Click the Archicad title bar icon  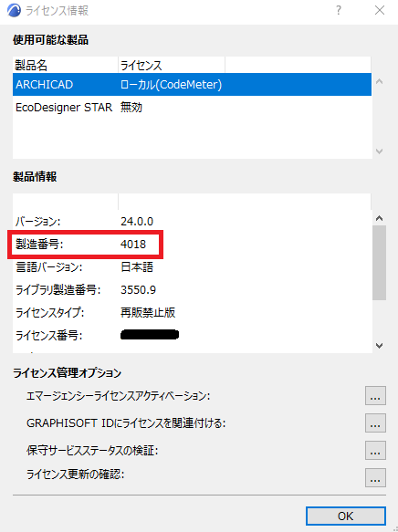[x=14, y=11]
